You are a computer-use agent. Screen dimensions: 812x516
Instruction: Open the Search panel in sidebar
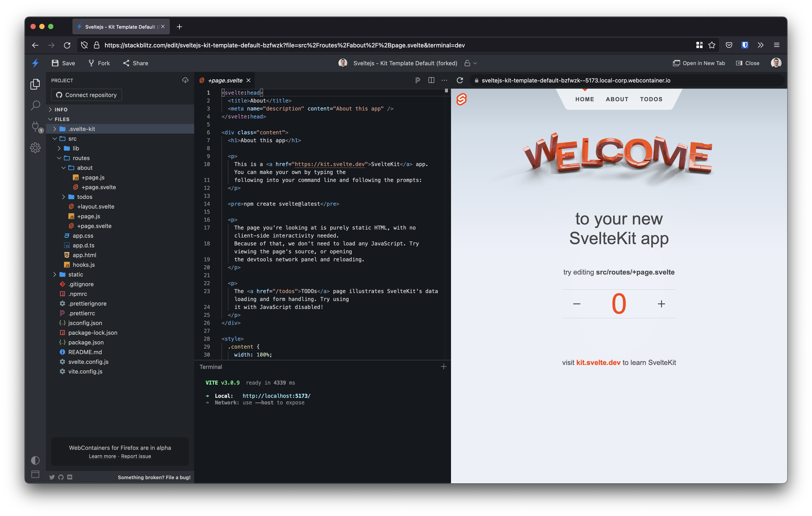coord(35,105)
